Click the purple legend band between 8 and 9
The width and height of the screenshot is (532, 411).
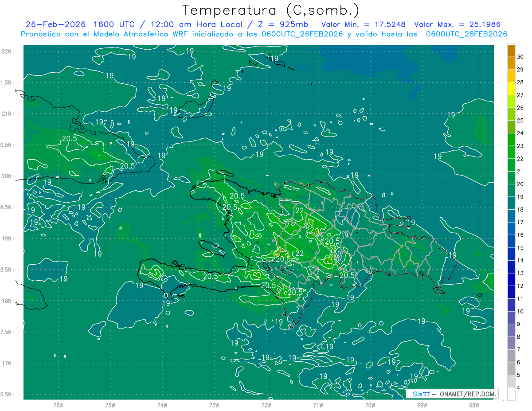tap(511, 330)
